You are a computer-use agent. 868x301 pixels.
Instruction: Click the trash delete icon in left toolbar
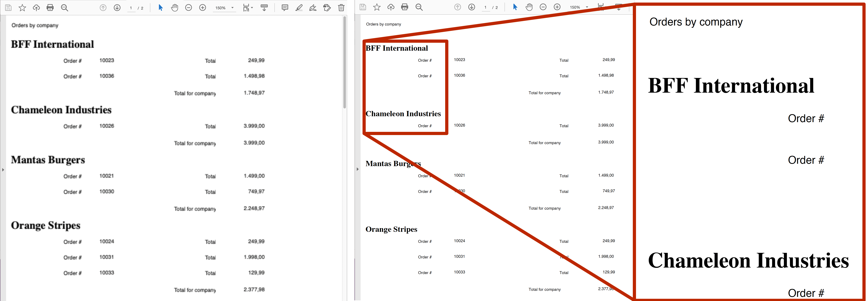(x=341, y=7)
